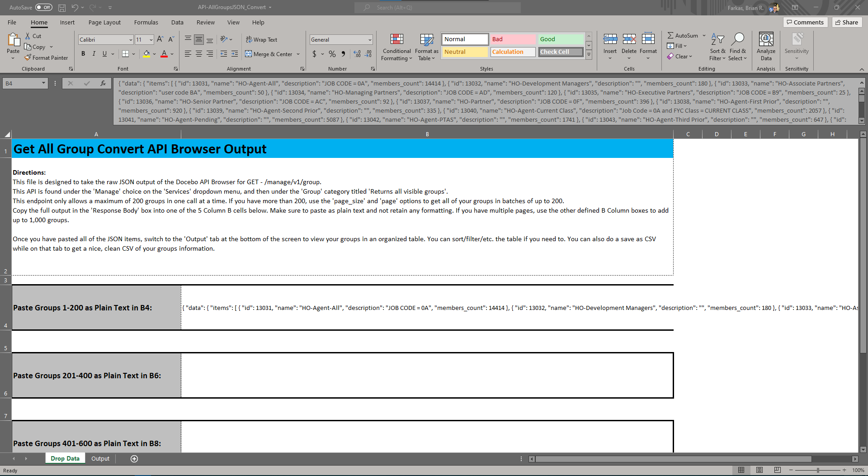The image size is (868, 476).
Task: Open the Formulas ribbon tab
Action: (x=146, y=22)
